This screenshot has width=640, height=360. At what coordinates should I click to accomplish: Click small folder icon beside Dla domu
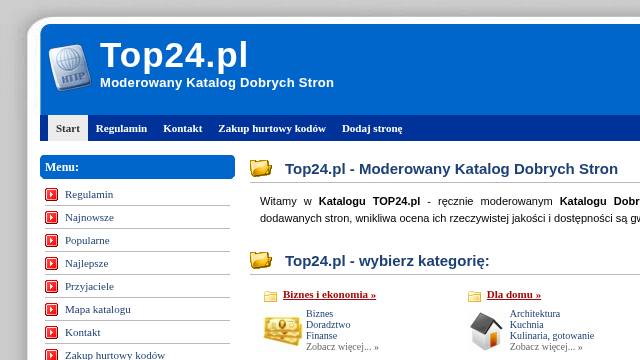[x=474, y=296]
